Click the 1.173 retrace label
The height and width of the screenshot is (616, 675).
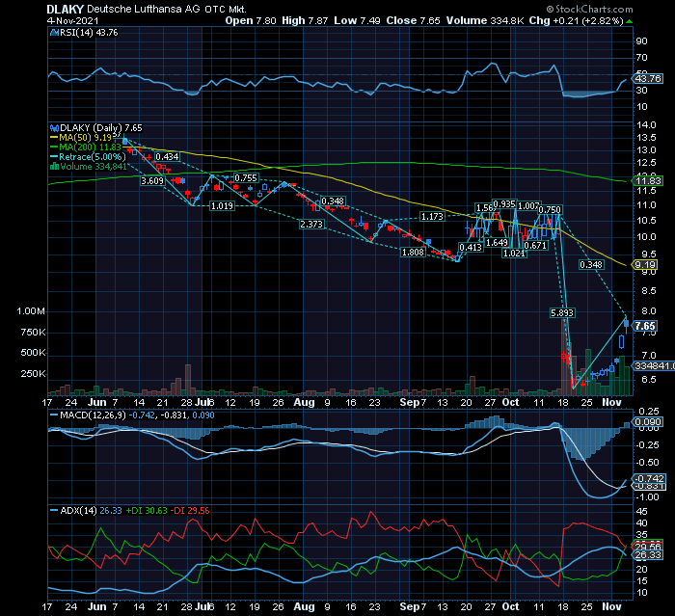[432, 216]
